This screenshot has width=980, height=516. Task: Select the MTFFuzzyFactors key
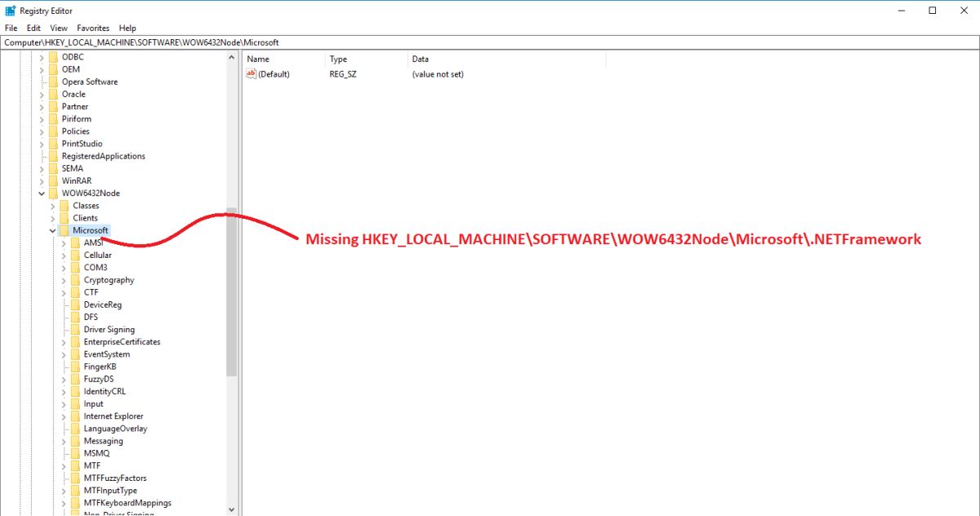tap(115, 478)
